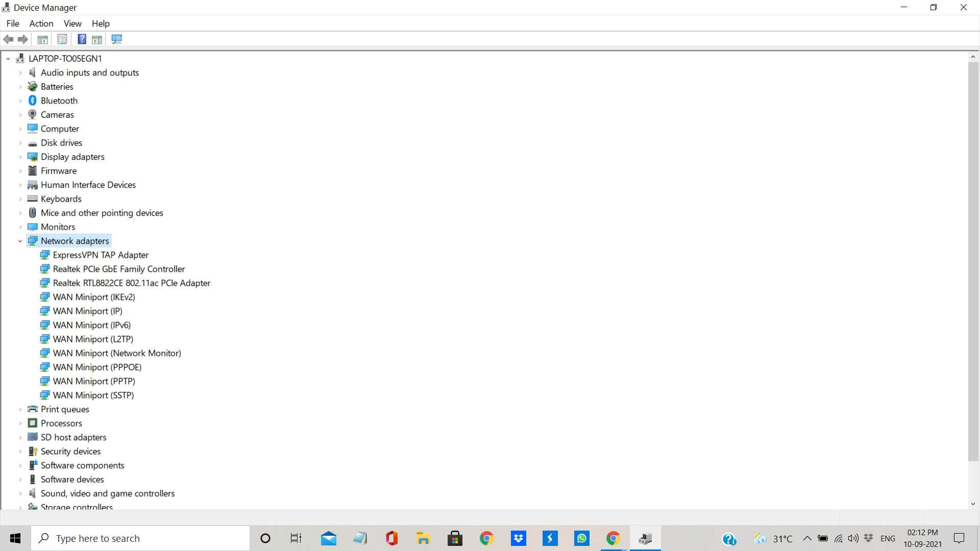This screenshot has width=980, height=551.
Task: Select the Bluetooth category icon
Action: tap(33, 101)
